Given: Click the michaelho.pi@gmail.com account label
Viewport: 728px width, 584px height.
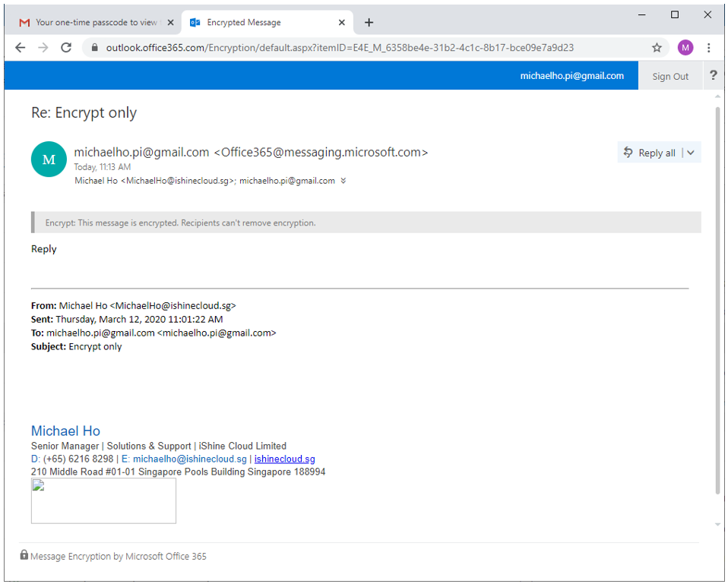Looking at the screenshot, I should point(571,76).
